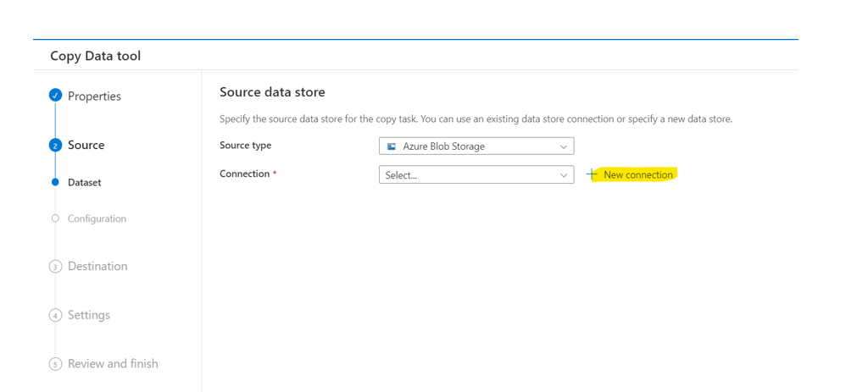This screenshot has width=868, height=392.
Task: Click the plus icon beside New connection
Action: click(x=592, y=174)
